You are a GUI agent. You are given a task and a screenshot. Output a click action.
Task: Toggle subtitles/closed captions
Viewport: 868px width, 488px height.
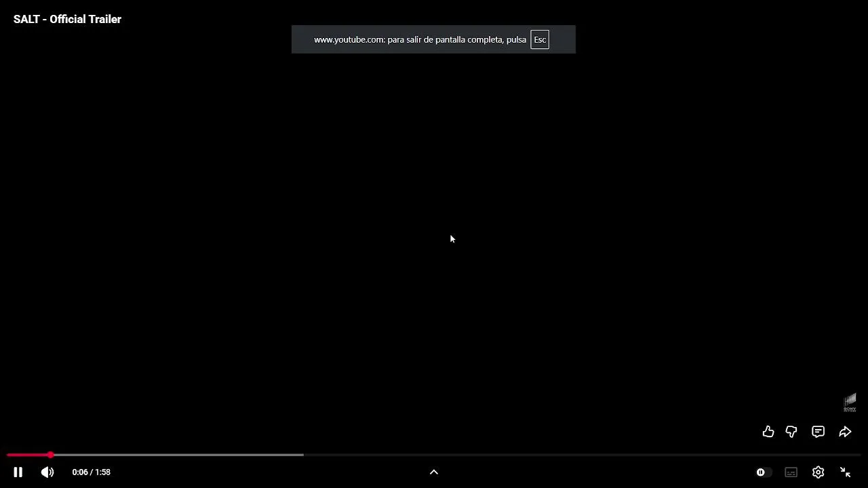(791, 472)
